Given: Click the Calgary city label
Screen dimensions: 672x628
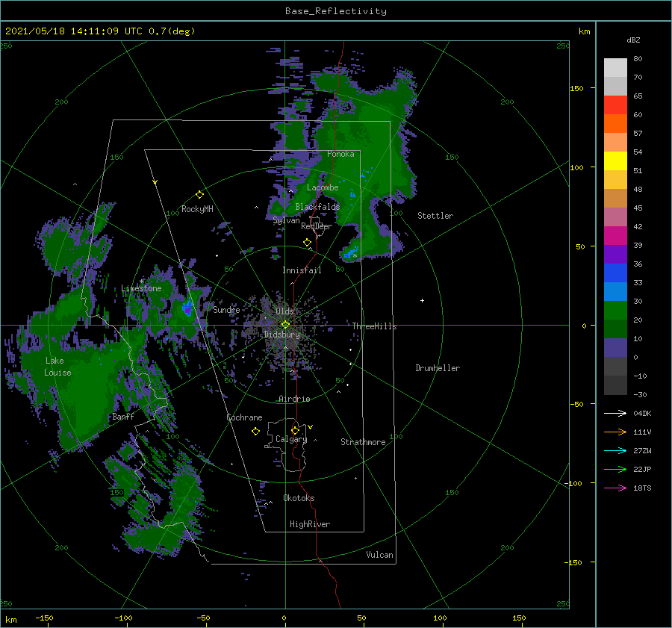Looking at the screenshot, I should pyautogui.click(x=291, y=439).
